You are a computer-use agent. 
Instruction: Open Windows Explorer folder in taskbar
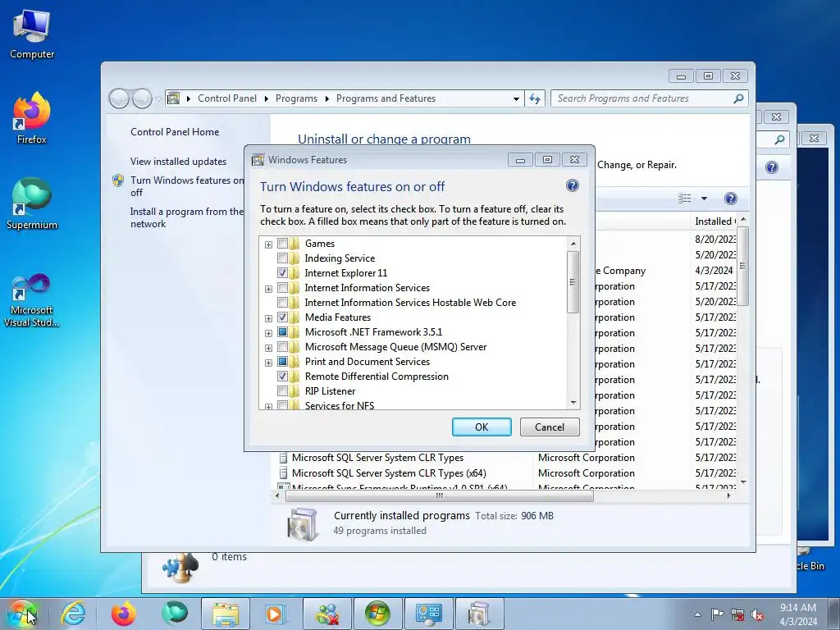coord(226,614)
